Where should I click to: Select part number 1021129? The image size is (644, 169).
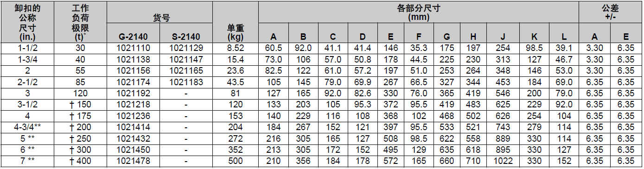tap(186, 48)
